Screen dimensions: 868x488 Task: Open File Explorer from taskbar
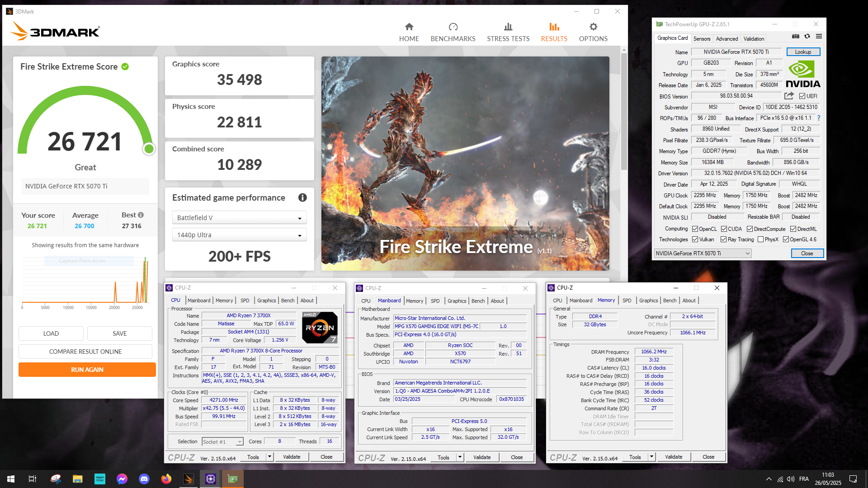(78, 479)
